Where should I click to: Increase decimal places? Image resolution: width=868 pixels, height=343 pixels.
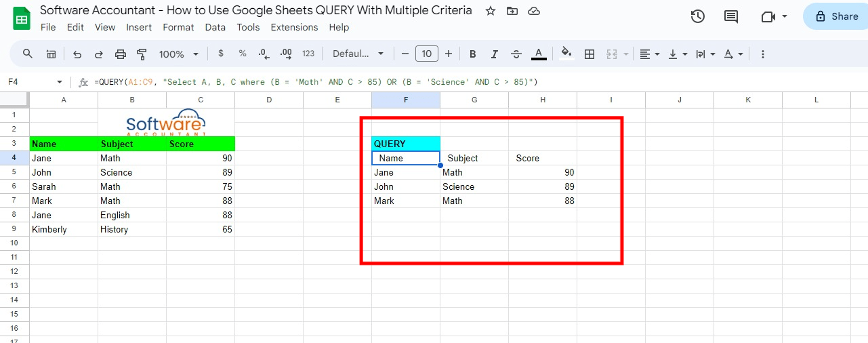[x=286, y=54]
